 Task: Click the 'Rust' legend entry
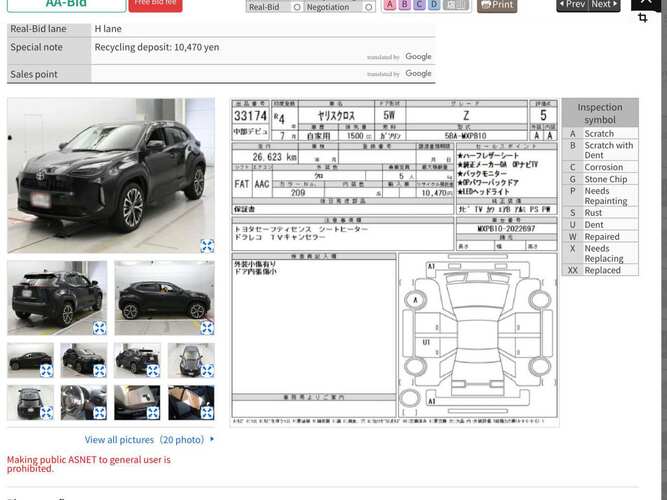(593, 212)
